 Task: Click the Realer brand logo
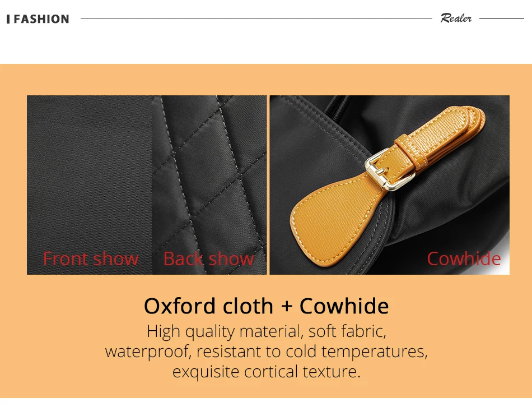tap(456, 18)
